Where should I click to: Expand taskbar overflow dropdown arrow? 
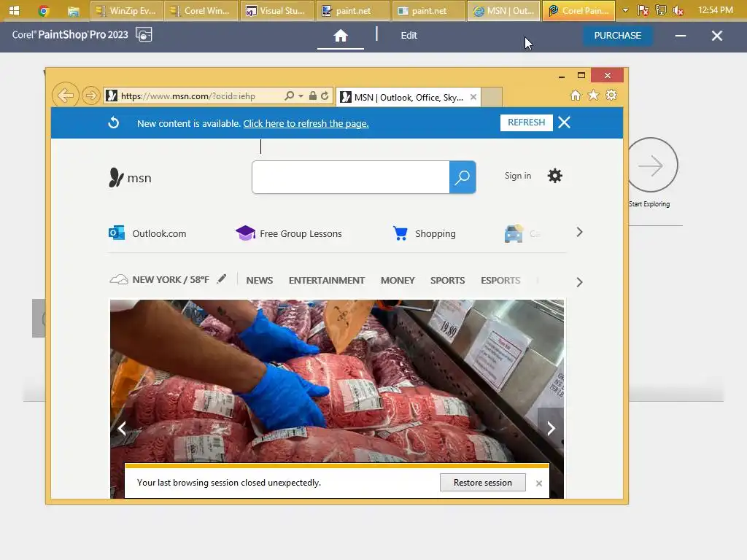(x=625, y=10)
